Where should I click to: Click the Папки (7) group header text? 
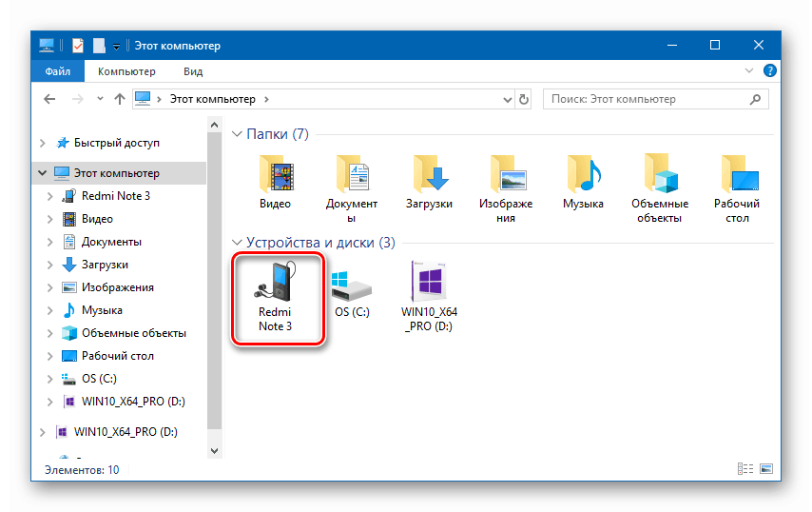coord(278,134)
